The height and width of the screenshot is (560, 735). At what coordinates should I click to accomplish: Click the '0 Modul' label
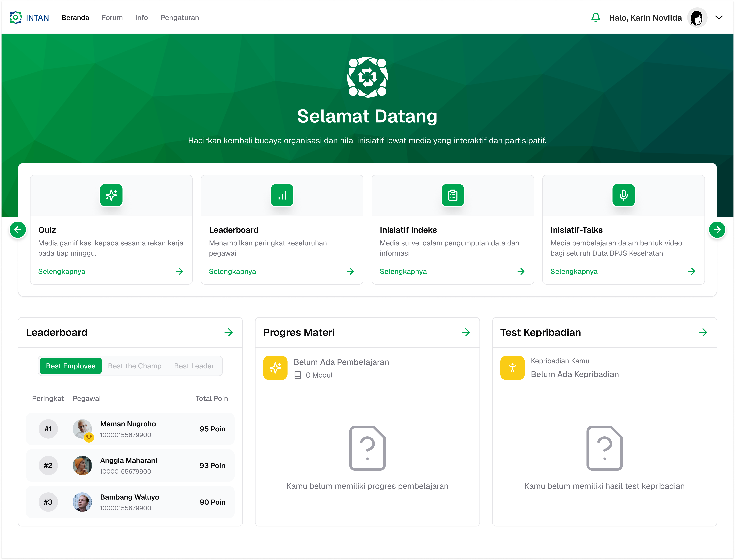[x=319, y=375]
